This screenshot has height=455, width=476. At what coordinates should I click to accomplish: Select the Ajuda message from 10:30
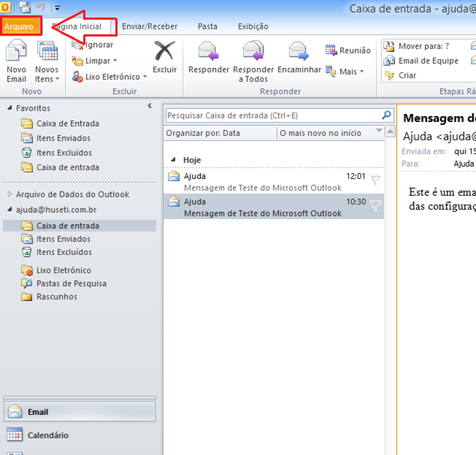click(273, 207)
